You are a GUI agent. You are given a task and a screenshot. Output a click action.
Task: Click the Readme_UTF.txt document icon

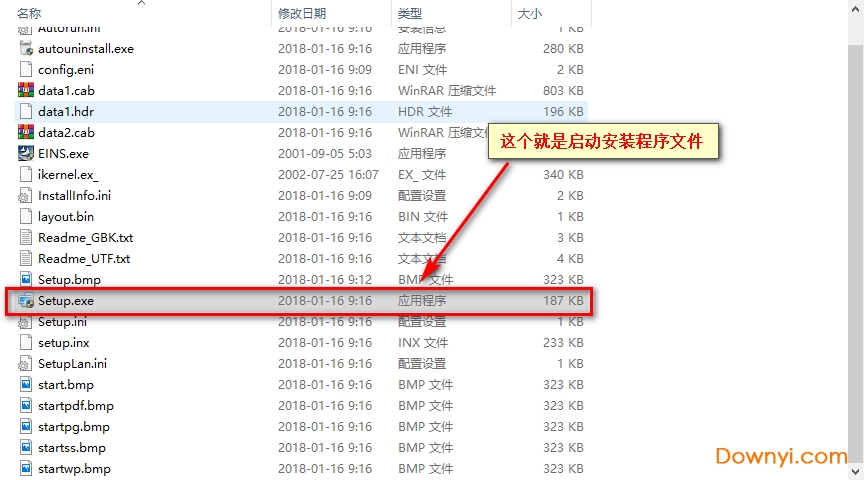tap(26, 258)
